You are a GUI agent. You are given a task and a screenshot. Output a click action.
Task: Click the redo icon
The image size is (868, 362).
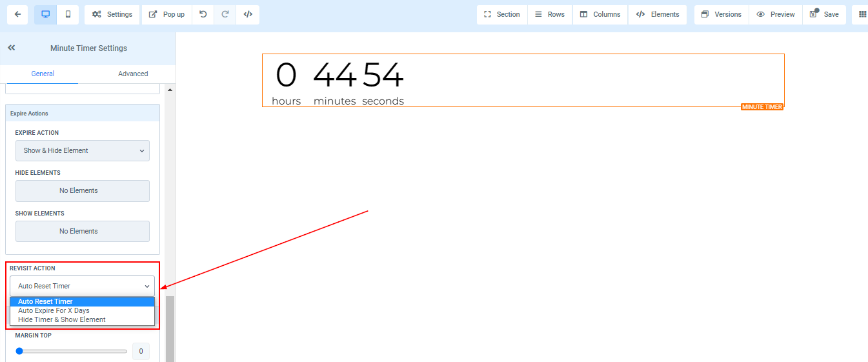pos(225,14)
